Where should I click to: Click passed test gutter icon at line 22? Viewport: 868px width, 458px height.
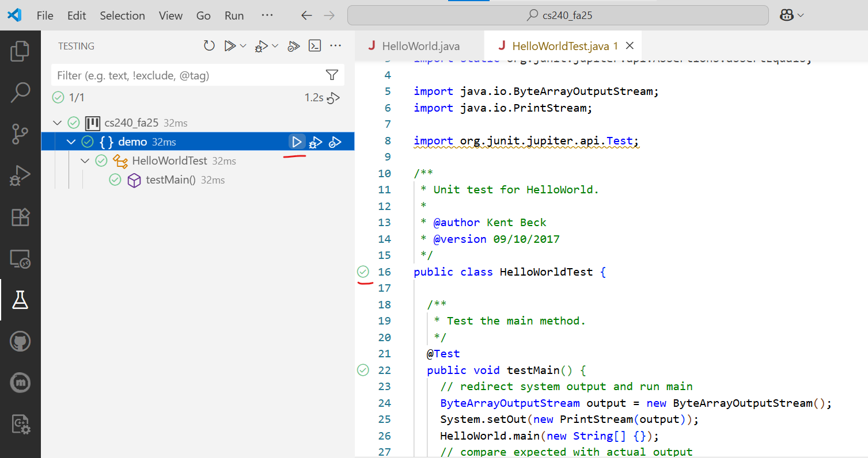(x=363, y=370)
